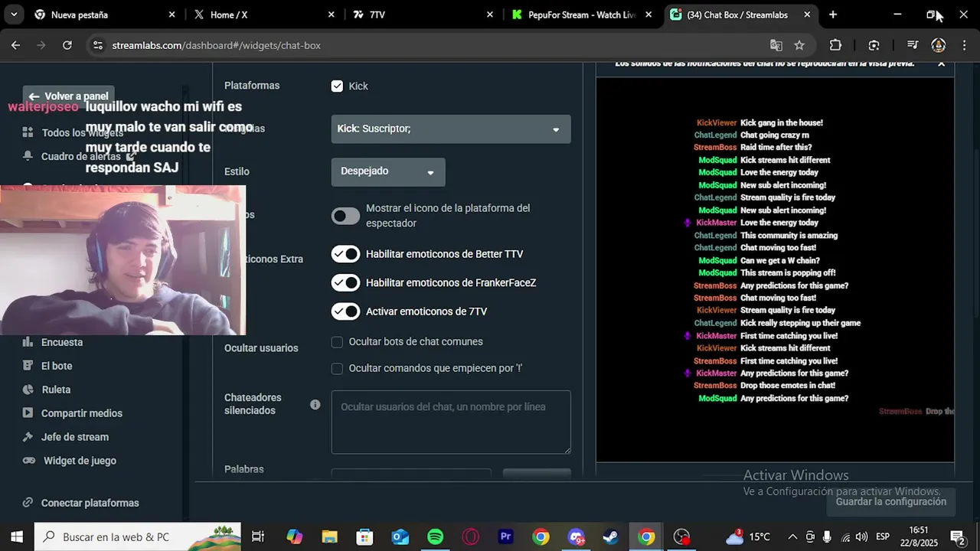Check Ocultar comandos que empiecen por '!'
The height and width of the screenshot is (551, 980).
click(x=337, y=369)
